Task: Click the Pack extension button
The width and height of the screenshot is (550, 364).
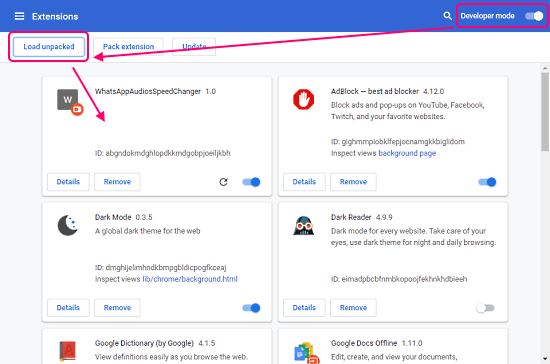Action: [128, 47]
